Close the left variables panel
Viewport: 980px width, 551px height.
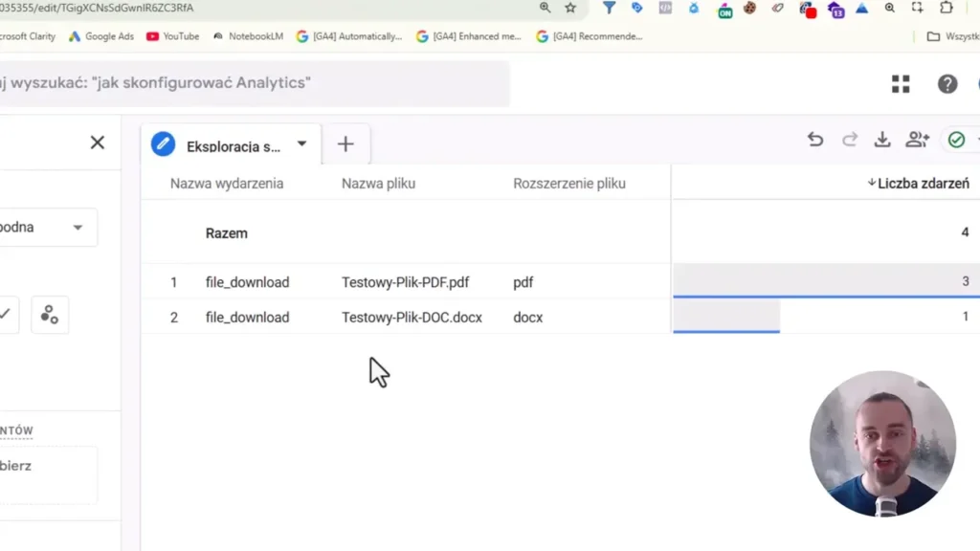pos(98,143)
